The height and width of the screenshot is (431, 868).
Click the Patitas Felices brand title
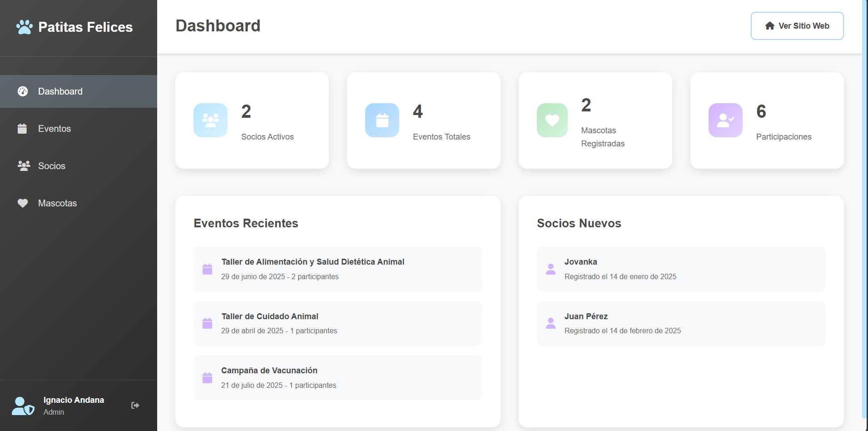(85, 27)
